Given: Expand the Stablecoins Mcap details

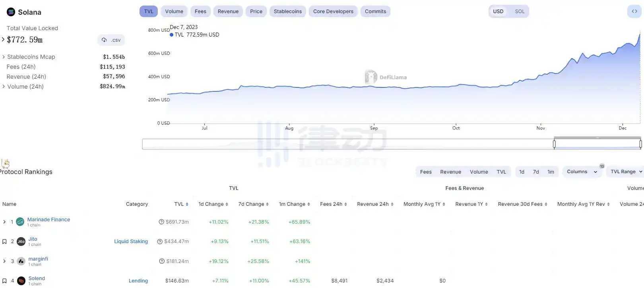Looking at the screenshot, I should 4,57.
